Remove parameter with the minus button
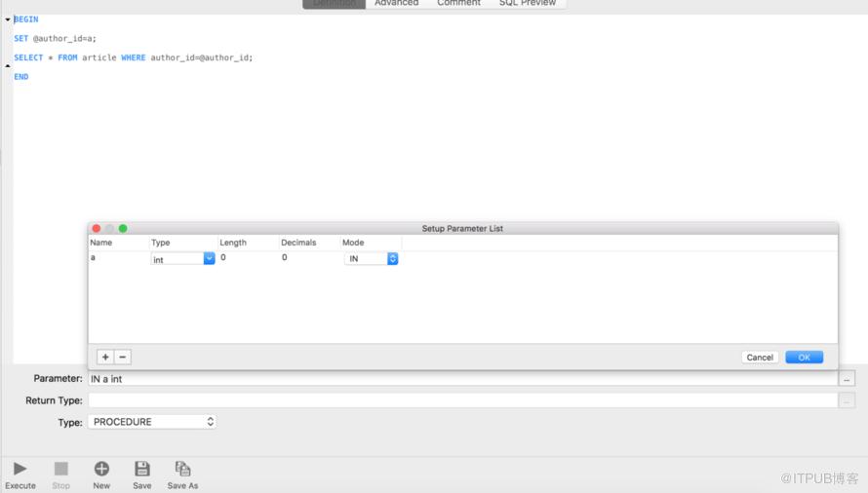Image resolution: width=868 pixels, height=493 pixels. pyautogui.click(x=122, y=357)
